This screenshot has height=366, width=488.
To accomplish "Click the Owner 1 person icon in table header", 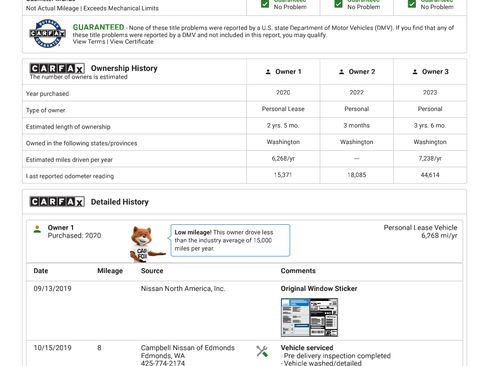I will (x=268, y=72).
